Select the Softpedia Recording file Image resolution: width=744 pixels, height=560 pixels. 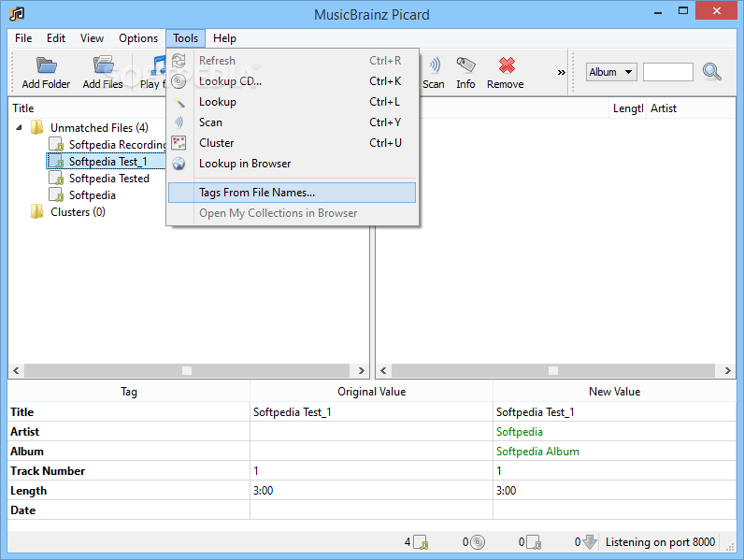[x=117, y=144]
